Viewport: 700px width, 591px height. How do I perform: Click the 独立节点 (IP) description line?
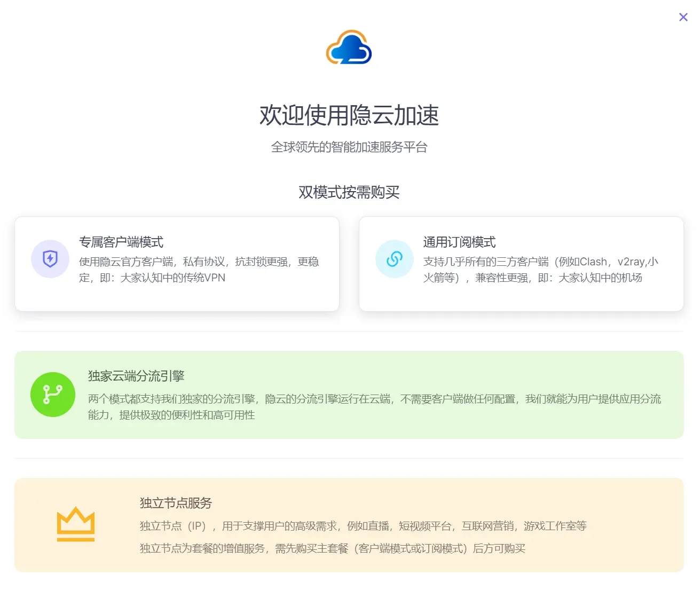pyautogui.click(x=363, y=526)
